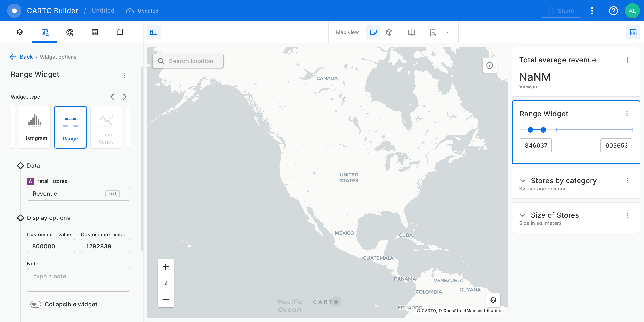Open the Legend tab icon
The width and height of the screenshot is (644, 322).
95,32
